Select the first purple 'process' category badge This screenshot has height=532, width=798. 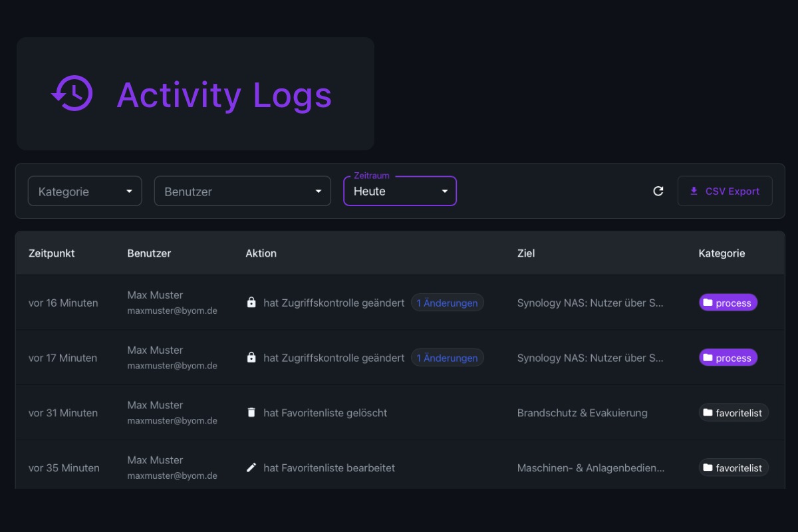[728, 303]
